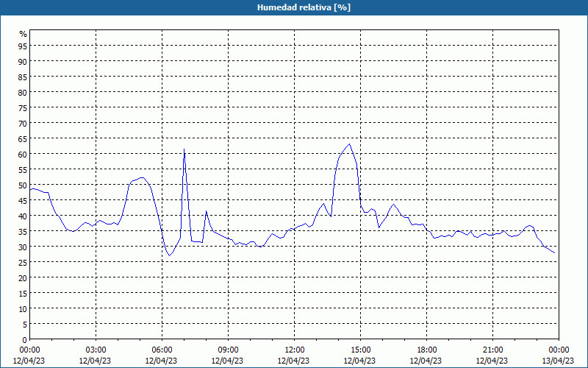The image size is (588, 368).
Task: Click the '%' unit label on y-axis
Action: click(24, 35)
